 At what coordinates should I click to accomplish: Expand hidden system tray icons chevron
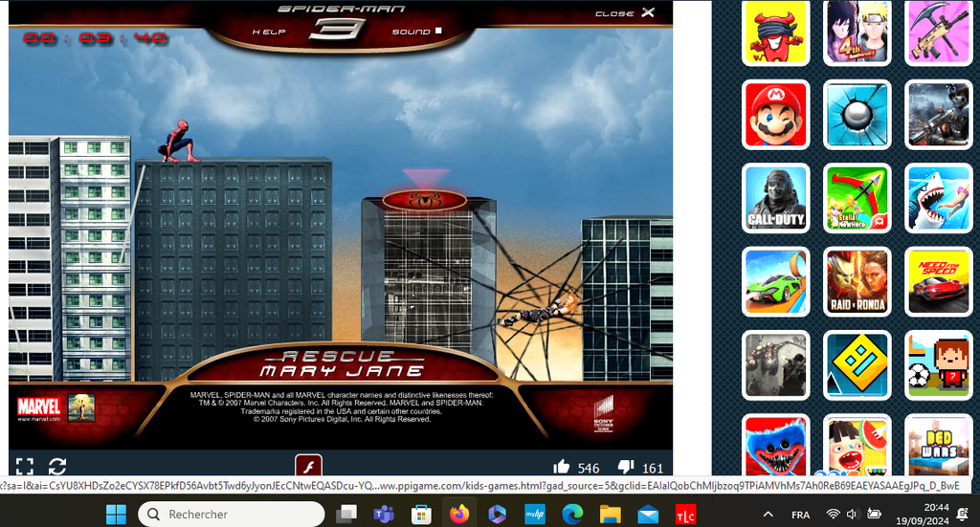768,514
